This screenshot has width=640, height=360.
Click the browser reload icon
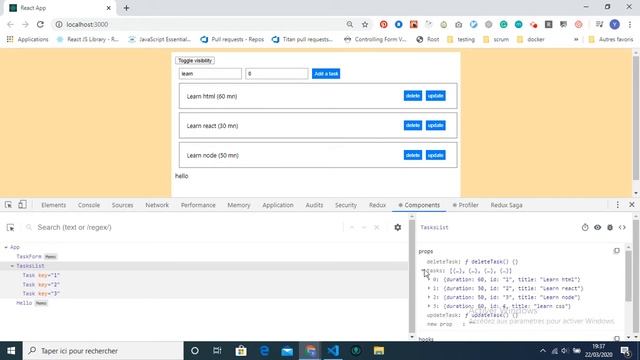coord(40,24)
